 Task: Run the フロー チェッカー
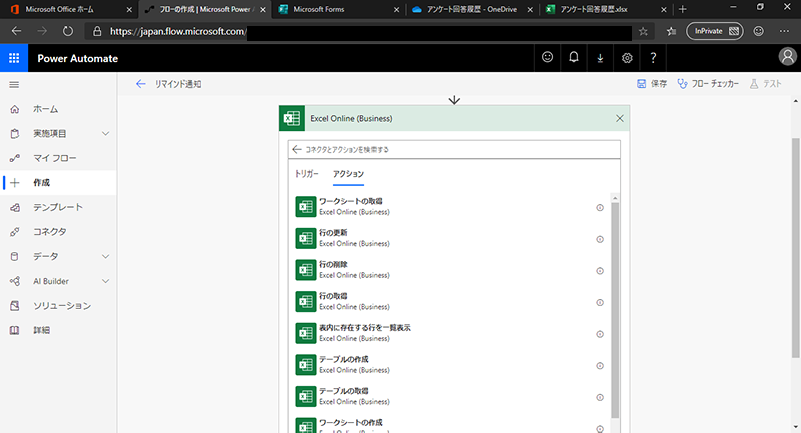coord(708,84)
